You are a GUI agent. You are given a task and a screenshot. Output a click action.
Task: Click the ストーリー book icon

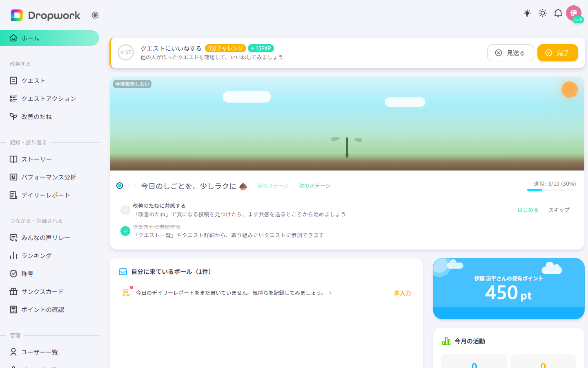(x=13, y=159)
